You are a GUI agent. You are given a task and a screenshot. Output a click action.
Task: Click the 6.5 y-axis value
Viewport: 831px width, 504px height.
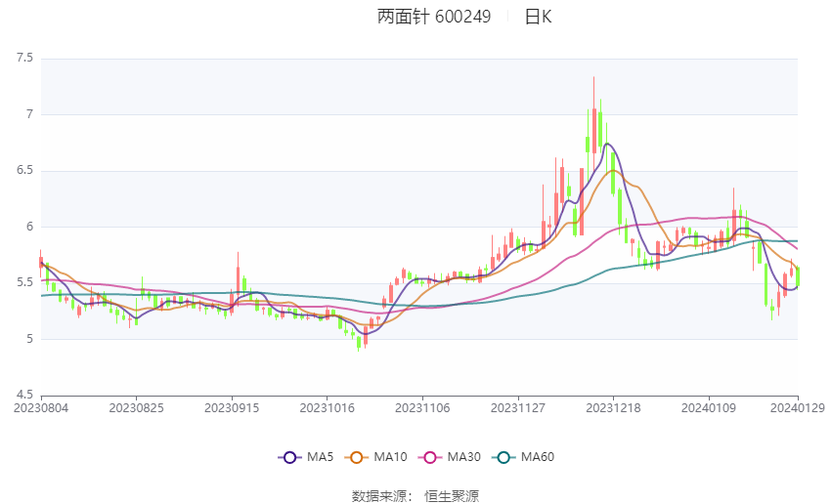click(24, 170)
